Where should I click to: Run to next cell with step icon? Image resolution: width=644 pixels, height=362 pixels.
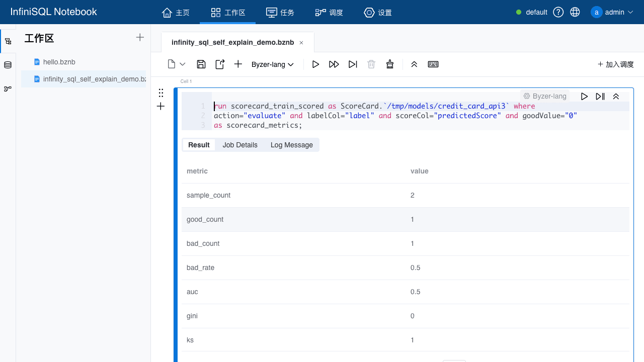pyautogui.click(x=353, y=64)
